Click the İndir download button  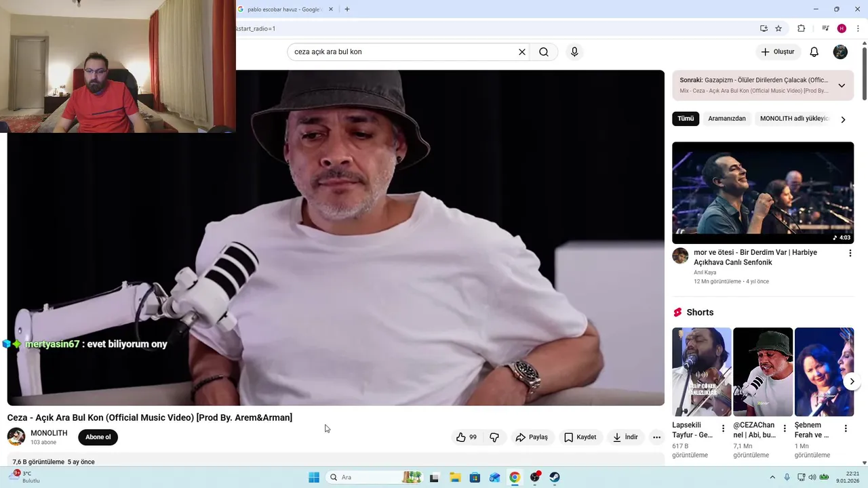[625, 437]
